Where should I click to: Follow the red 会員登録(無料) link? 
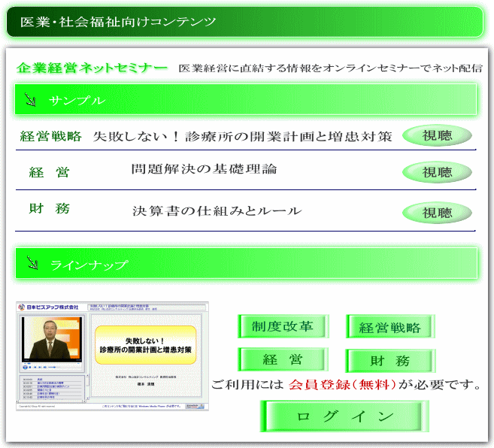click(342, 386)
